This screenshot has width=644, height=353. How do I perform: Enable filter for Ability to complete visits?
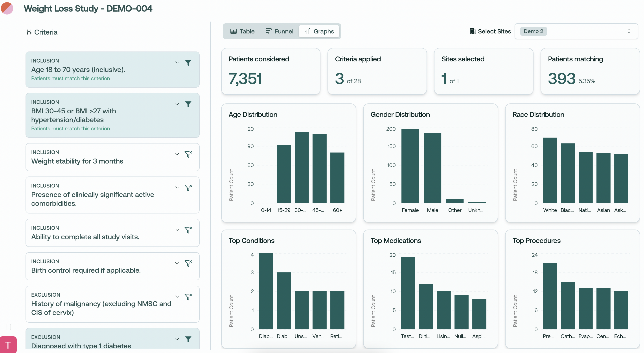(188, 230)
